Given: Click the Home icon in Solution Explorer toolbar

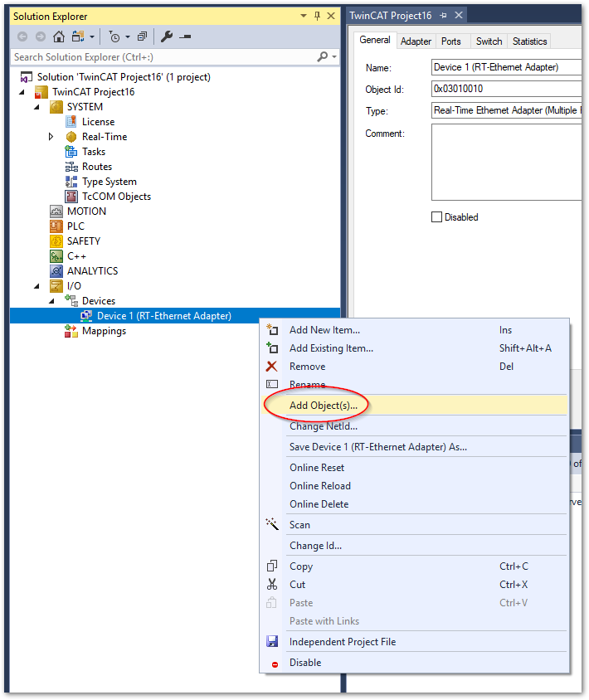Looking at the screenshot, I should 59,36.
